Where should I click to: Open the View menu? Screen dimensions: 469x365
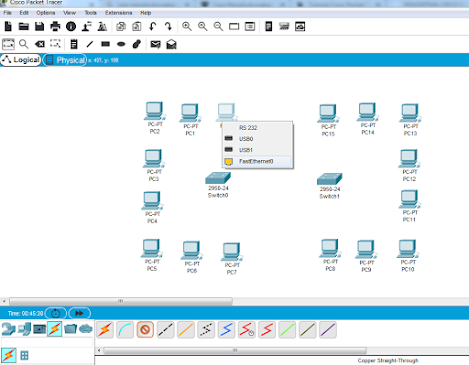(x=69, y=13)
